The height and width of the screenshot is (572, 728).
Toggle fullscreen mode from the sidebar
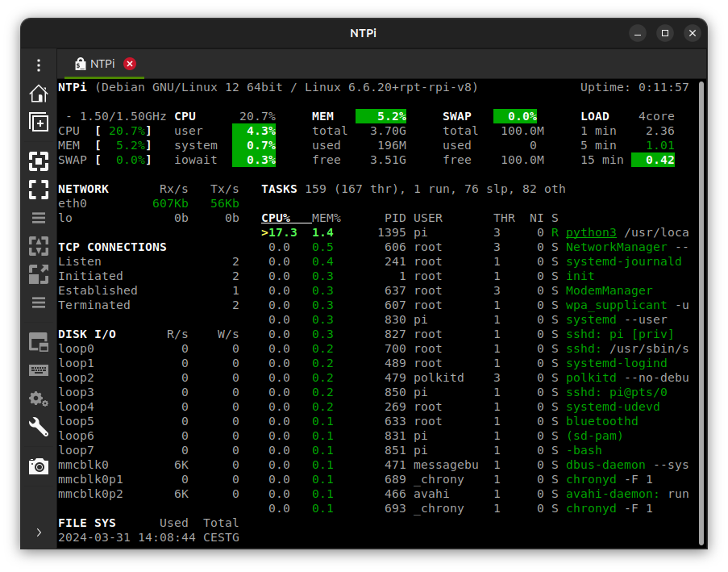(x=38, y=190)
